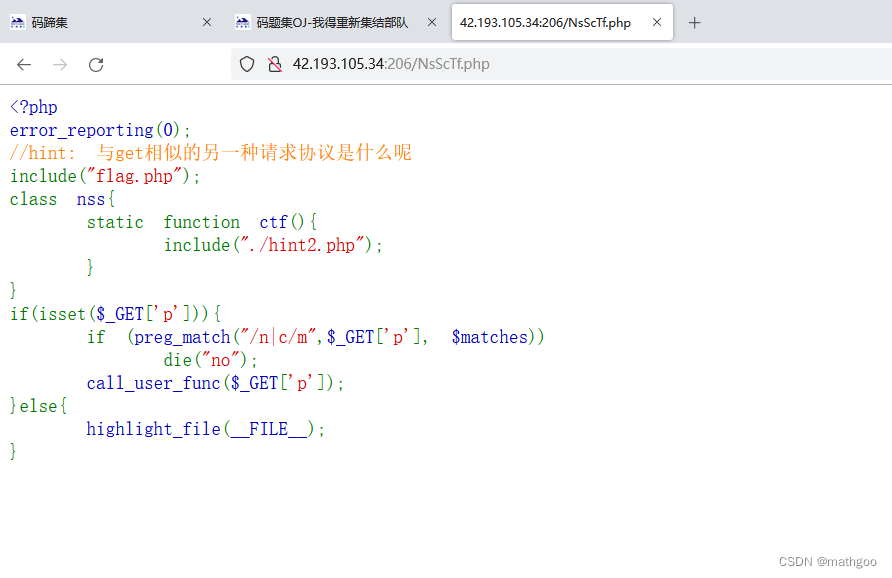Close the 码蹄集 tab
892x578 pixels.
(207, 22)
